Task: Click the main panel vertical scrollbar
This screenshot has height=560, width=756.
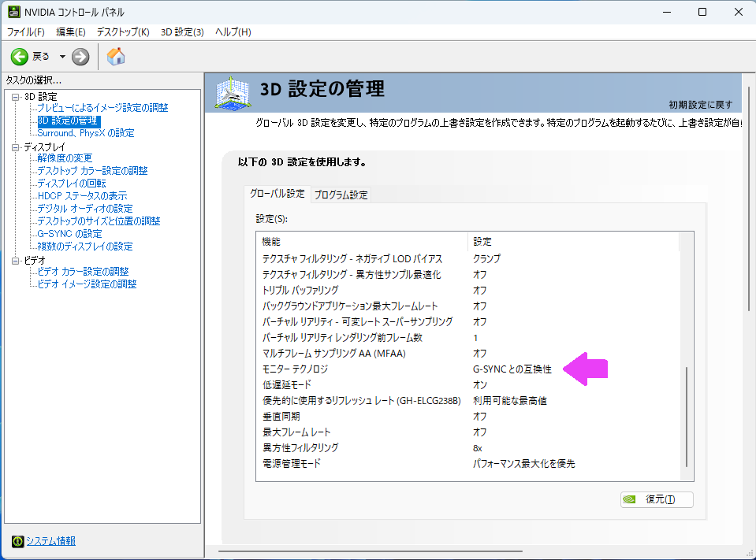Action: point(749,198)
